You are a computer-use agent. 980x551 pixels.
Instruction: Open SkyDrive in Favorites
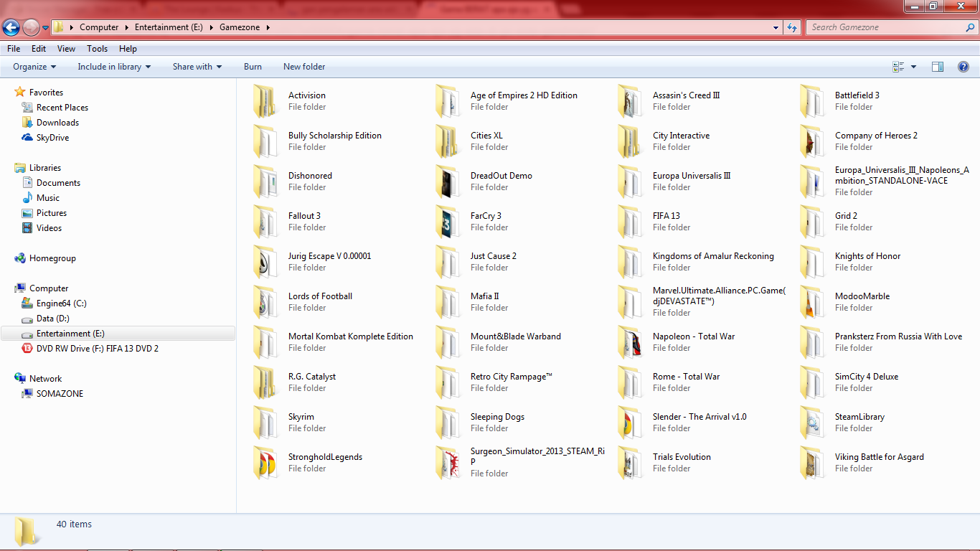(x=52, y=138)
